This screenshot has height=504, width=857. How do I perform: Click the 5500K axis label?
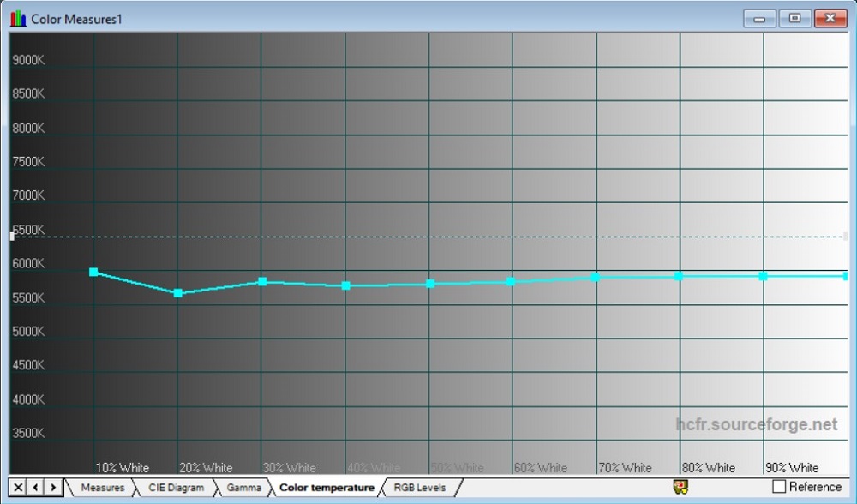point(28,298)
